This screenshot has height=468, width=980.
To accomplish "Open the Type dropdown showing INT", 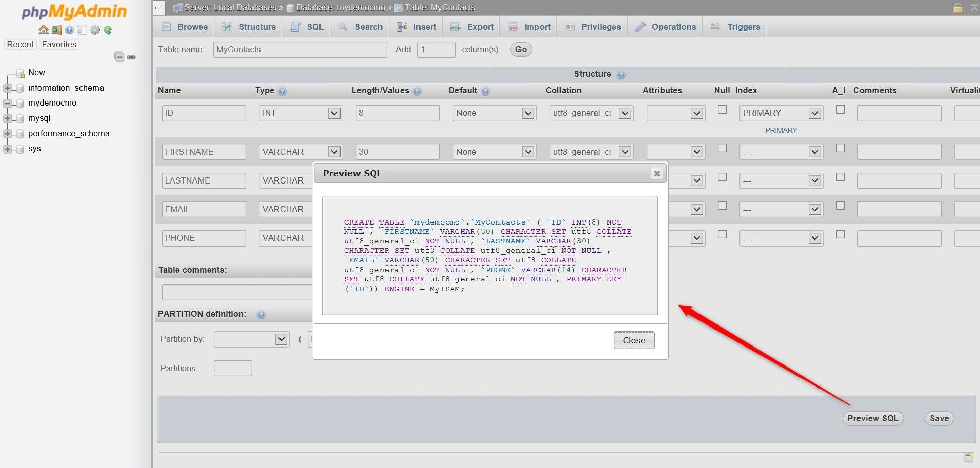I will point(300,113).
